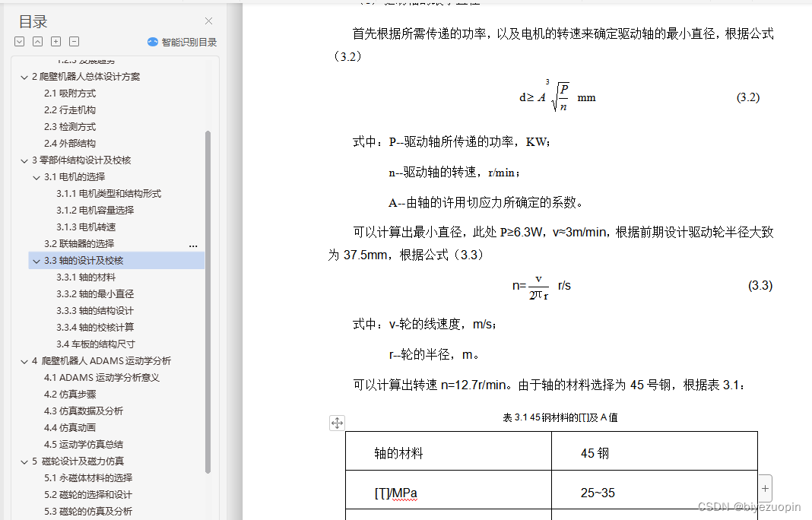Navigate to '4.5 运动学仿真总结'
812x520 pixels.
[x=84, y=445]
